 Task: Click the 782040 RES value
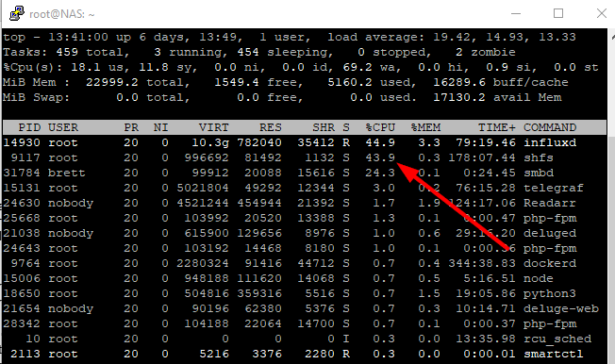click(x=259, y=142)
